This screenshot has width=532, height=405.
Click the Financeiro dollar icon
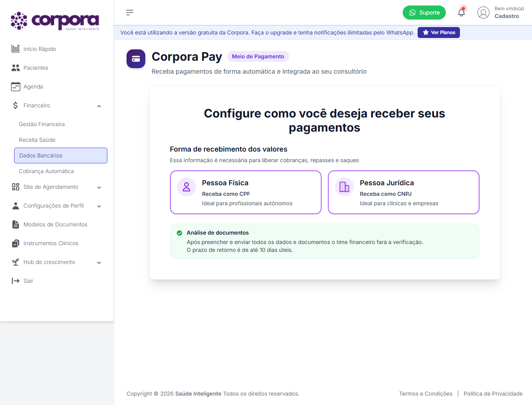click(x=16, y=105)
